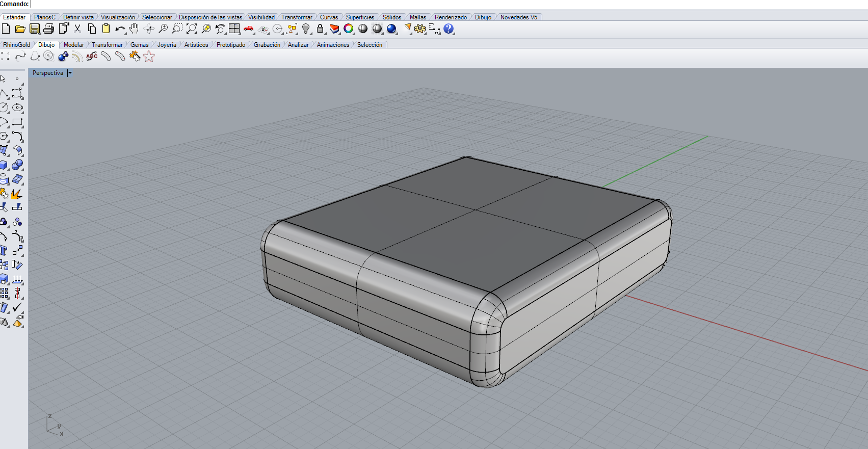868x449 pixels.
Task: Save the model using the floppy disk icon
Action: [x=35, y=29]
